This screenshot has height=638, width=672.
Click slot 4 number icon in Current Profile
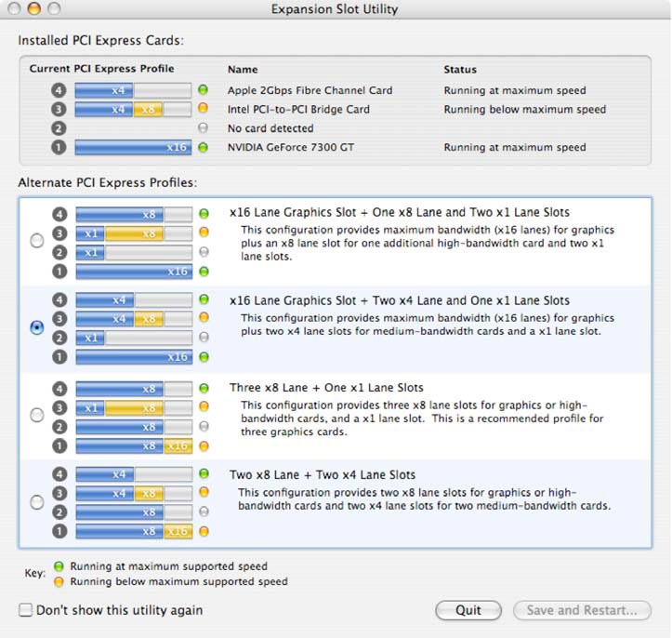pyautogui.click(x=59, y=90)
